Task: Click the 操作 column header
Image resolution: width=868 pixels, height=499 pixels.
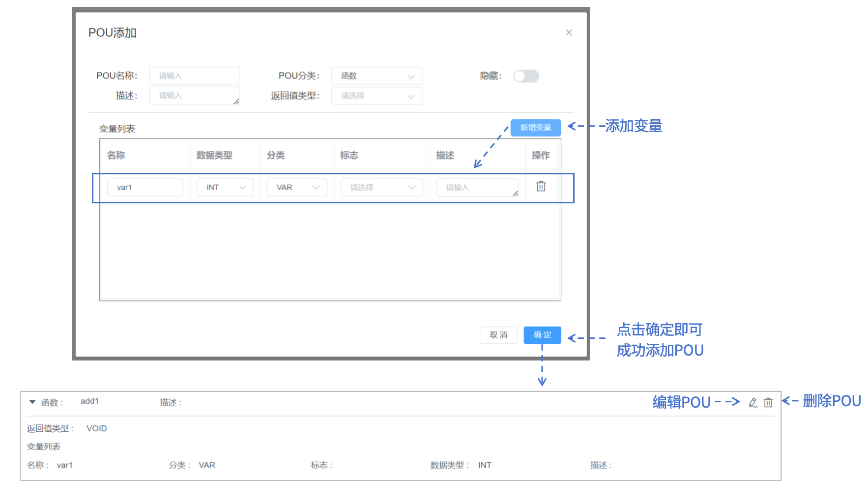Action: [541, 155]
